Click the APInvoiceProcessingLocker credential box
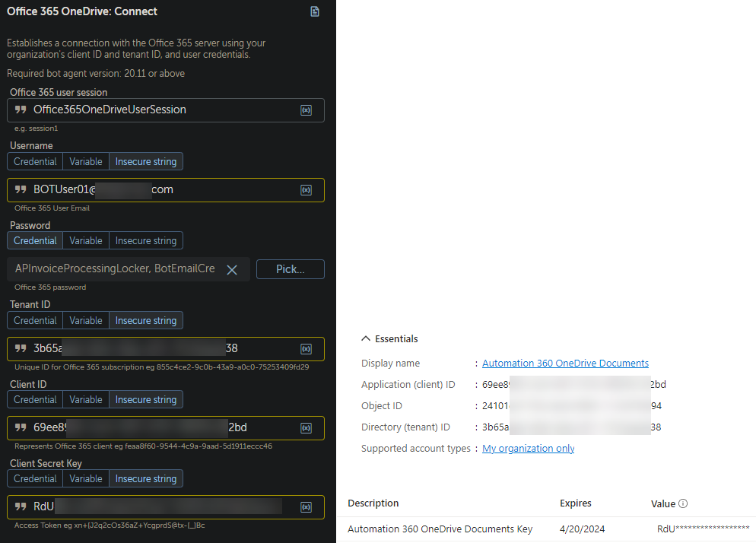This screenshot has width=756, height=543. coord(129,269)
